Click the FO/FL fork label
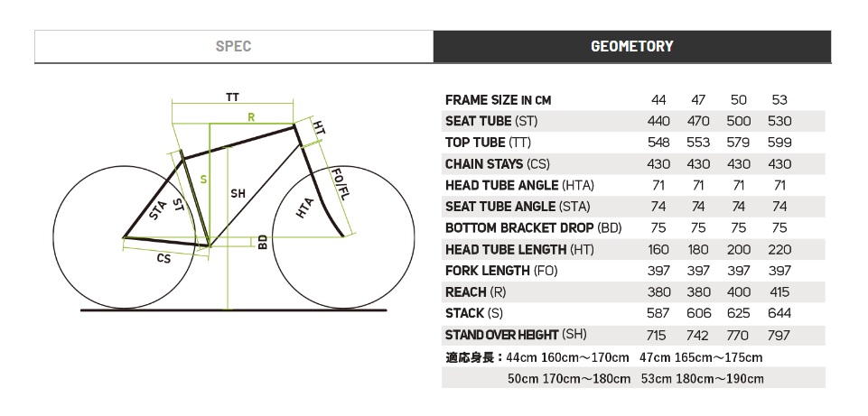The height and width of the screenshot is (416, 868). click(341, 184)
